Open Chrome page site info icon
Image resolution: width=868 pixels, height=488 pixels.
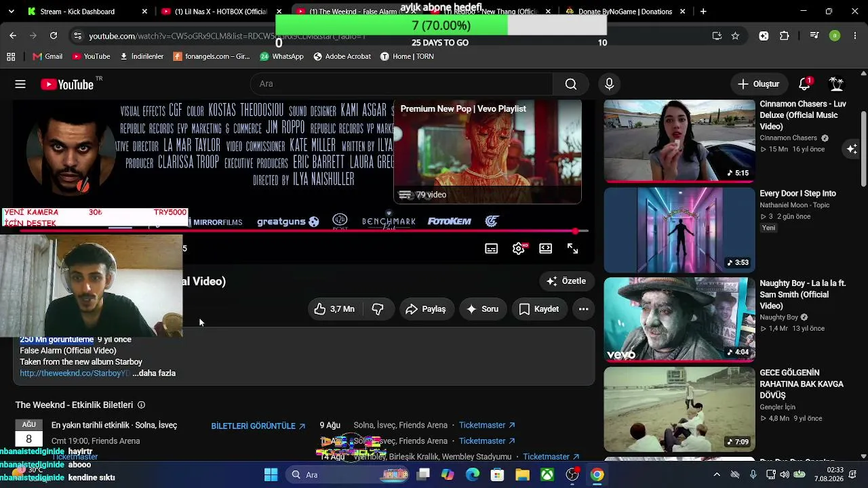click(77, 36)
